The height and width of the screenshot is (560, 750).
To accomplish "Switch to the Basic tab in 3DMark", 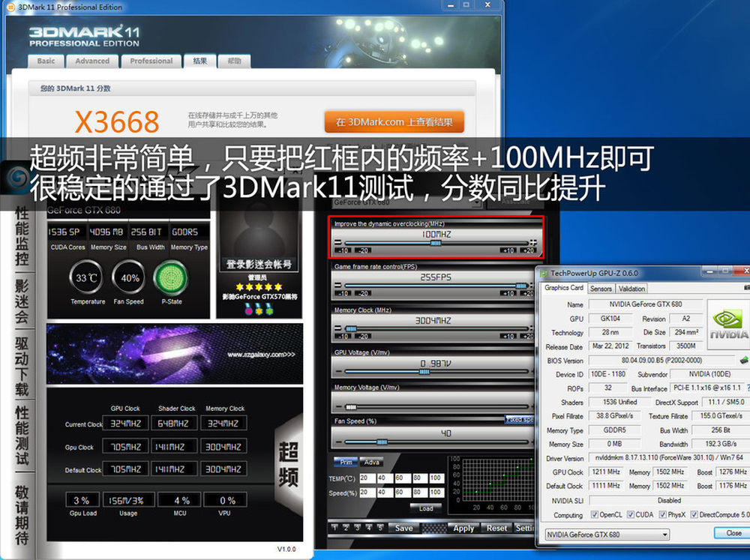I will (x=46, y=61).
